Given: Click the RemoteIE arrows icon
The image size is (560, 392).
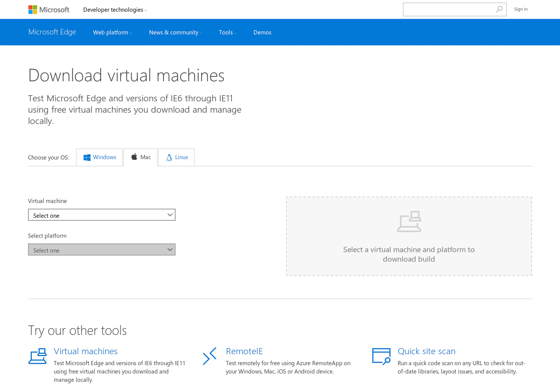Looking at the screenshot, I should coord(210,356).
